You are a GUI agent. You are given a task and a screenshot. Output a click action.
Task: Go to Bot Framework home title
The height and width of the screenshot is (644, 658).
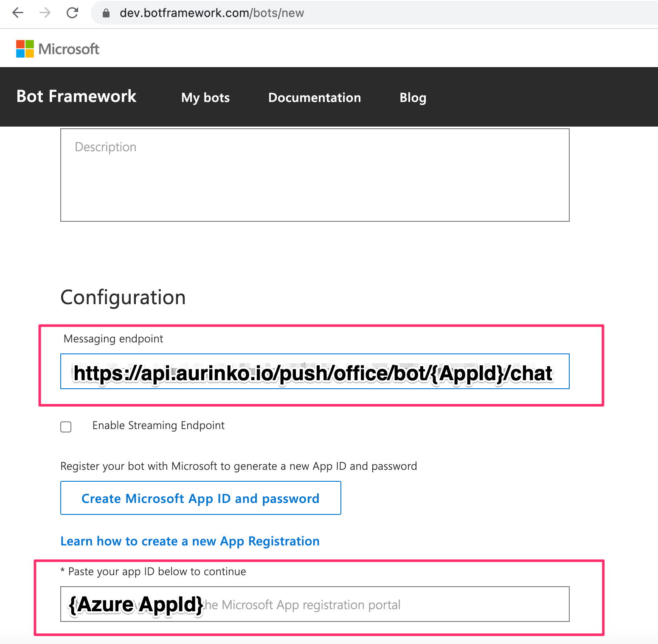(x=76, y=96)
